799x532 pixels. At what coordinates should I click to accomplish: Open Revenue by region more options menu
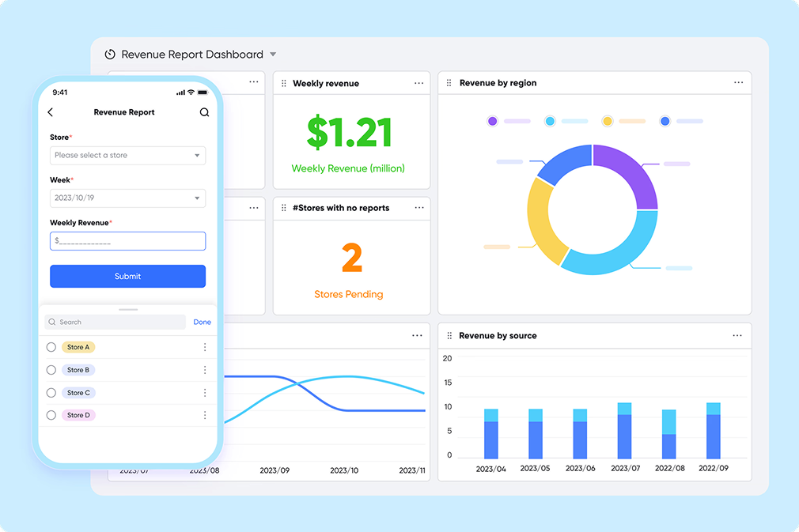(x=738, y=83)
